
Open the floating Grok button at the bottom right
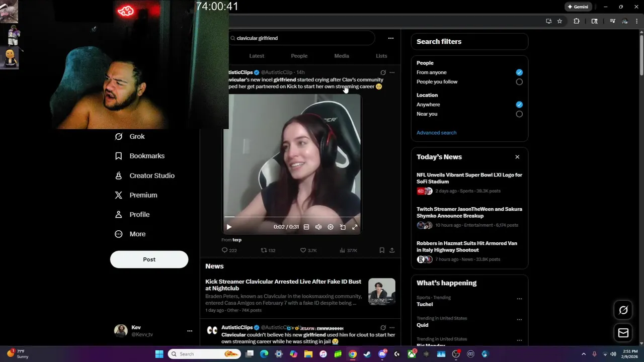point(623,310)
